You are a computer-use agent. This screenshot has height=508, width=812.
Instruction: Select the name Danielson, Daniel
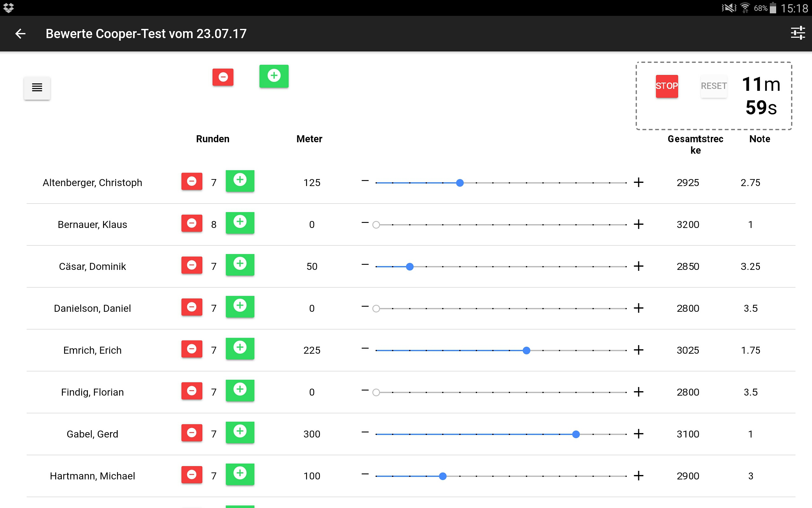pyautogui.click(x=92, y=308)
